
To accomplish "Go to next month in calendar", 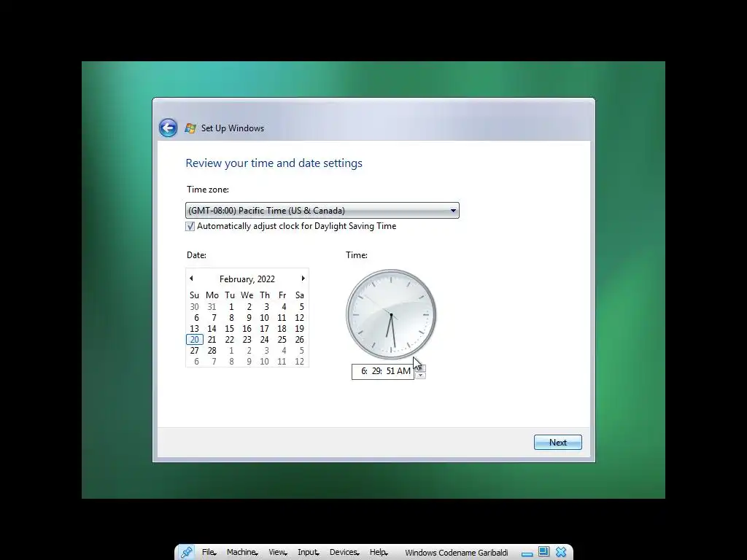I will coord(303,278).
